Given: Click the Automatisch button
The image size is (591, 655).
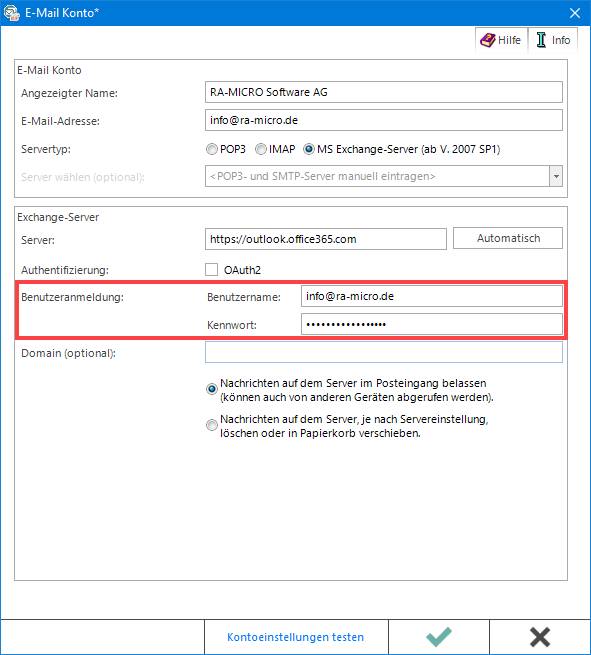Looking at the screenshot, I should (x=508, y=238).
